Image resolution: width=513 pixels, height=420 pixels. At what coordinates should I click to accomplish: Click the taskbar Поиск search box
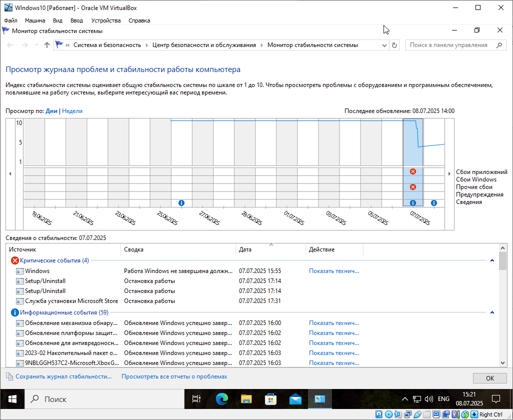pos(104,399)
